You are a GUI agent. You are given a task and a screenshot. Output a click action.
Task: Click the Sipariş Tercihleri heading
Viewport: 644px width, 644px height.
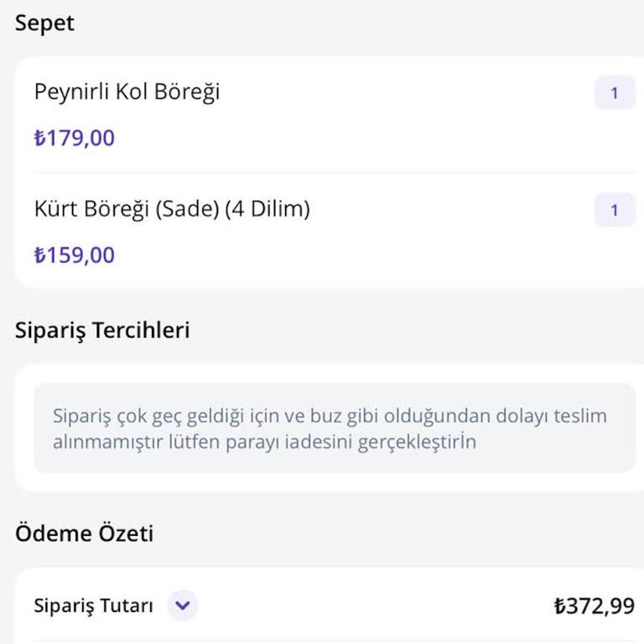click(x=102, y=330)
